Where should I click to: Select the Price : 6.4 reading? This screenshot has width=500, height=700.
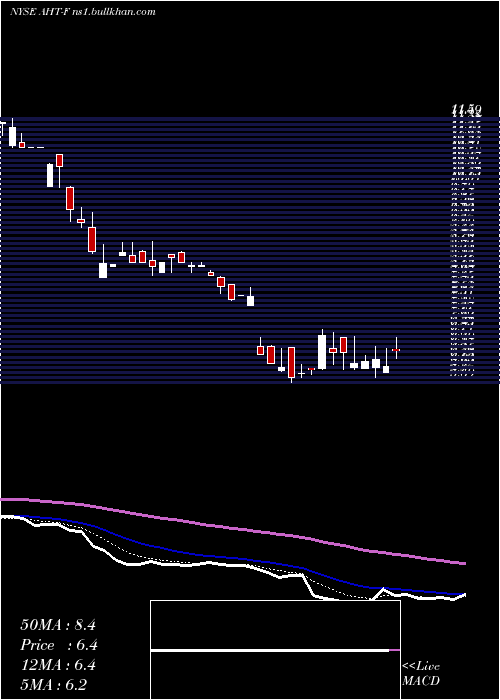click(x=59, y=645)
